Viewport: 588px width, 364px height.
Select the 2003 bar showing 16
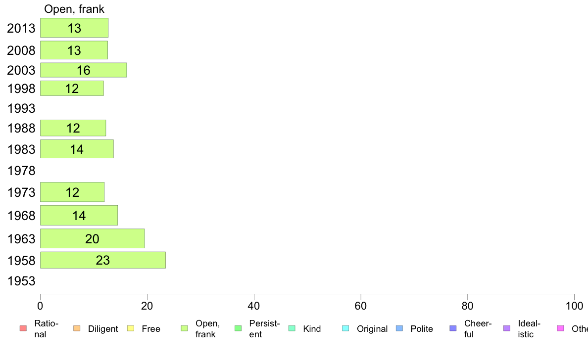point(83,70)
